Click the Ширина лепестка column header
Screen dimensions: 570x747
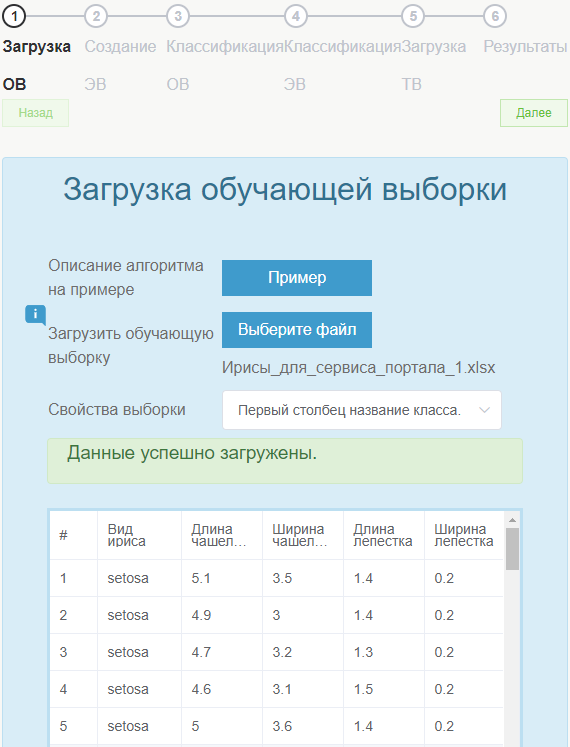464,535
